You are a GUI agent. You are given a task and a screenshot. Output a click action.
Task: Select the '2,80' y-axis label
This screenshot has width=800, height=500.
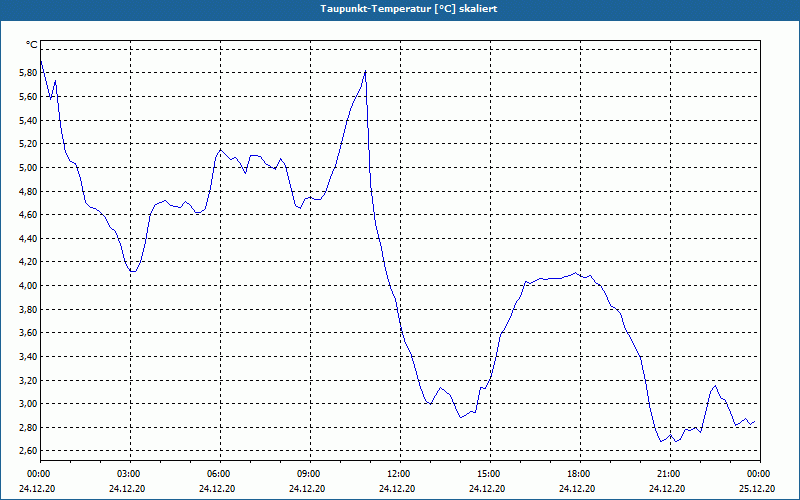point(28,428)
